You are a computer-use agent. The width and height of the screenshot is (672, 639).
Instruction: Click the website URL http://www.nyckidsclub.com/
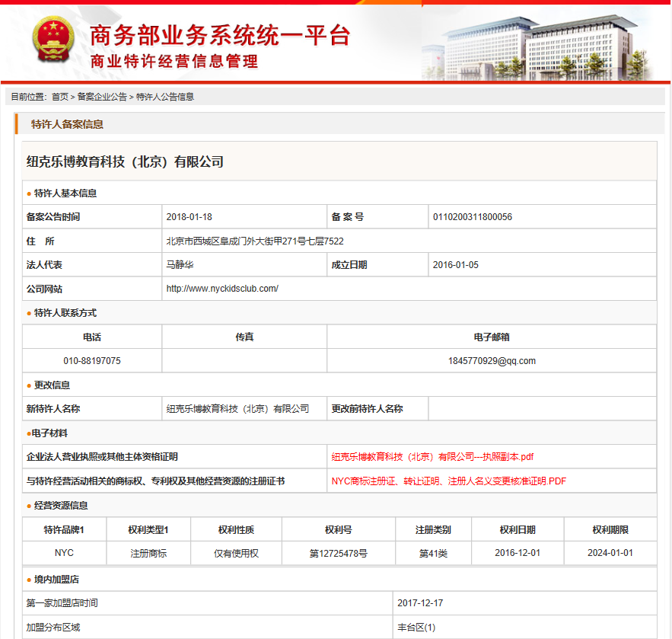[222, 289]
